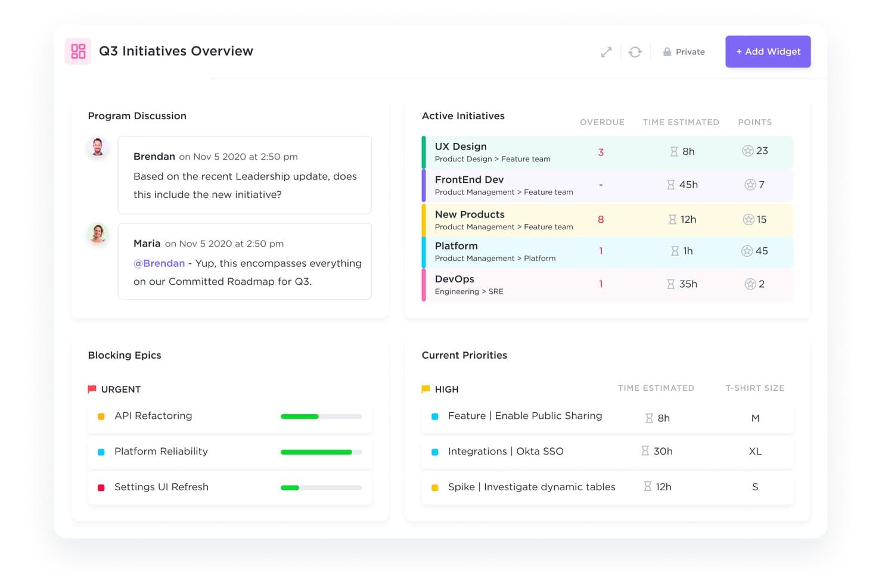Click the Settings UI Refresh progress bar

[x=321, y=488]
